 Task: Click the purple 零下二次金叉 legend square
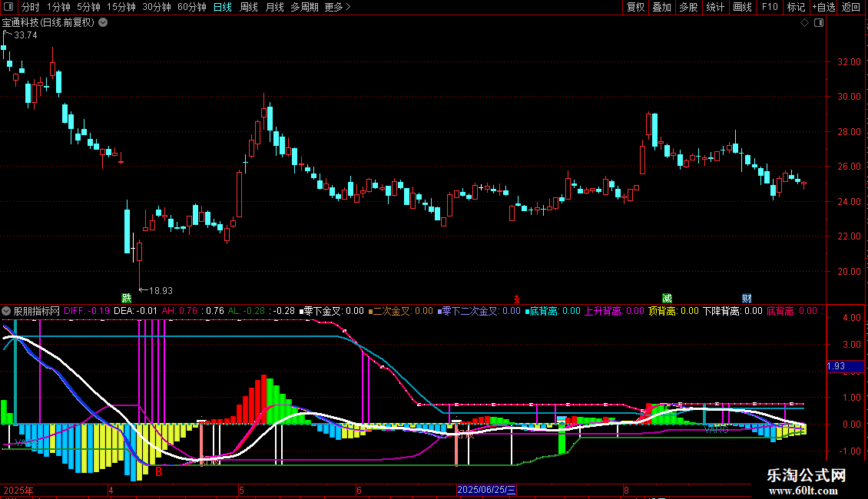pos(439,312)
